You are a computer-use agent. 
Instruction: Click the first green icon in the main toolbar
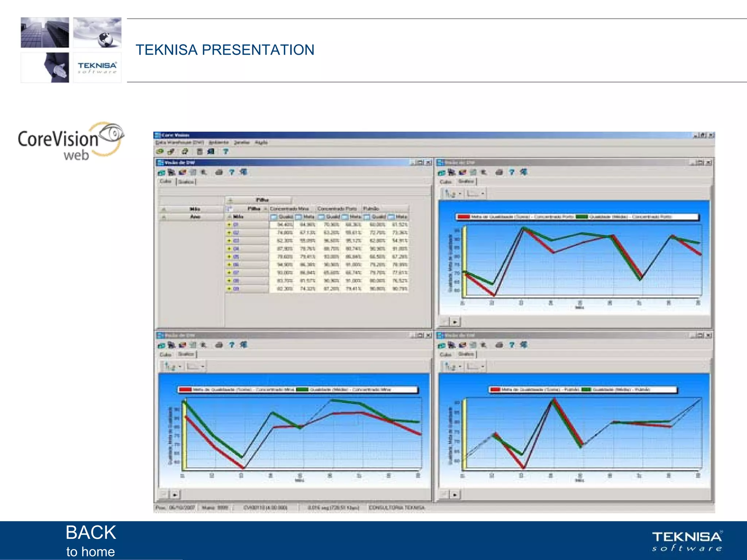coord(160,152)
